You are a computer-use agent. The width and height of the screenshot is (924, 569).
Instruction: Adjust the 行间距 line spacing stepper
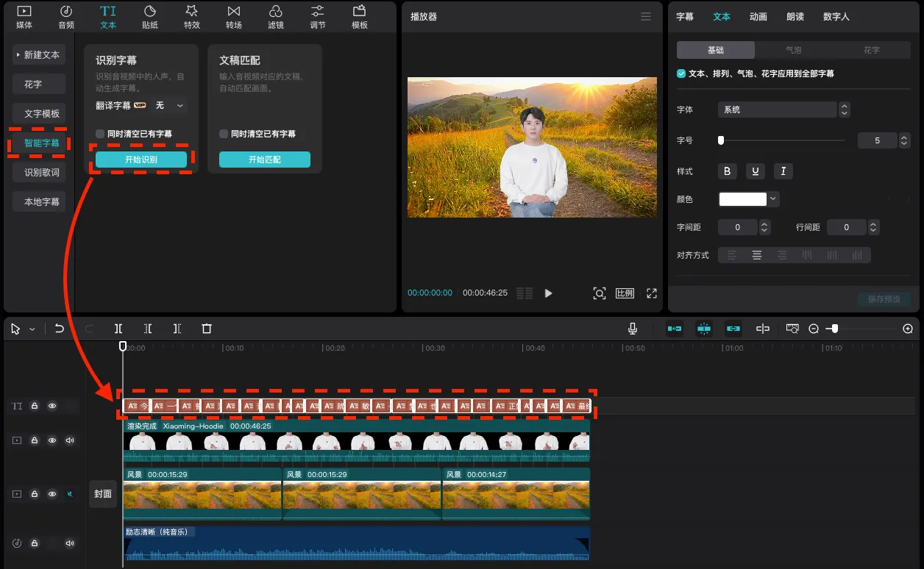[x=873, y=227]
